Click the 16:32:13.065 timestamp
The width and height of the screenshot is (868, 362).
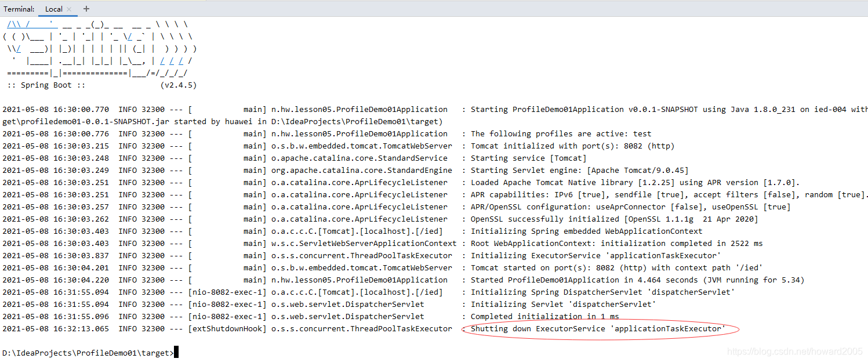point(56,329)
